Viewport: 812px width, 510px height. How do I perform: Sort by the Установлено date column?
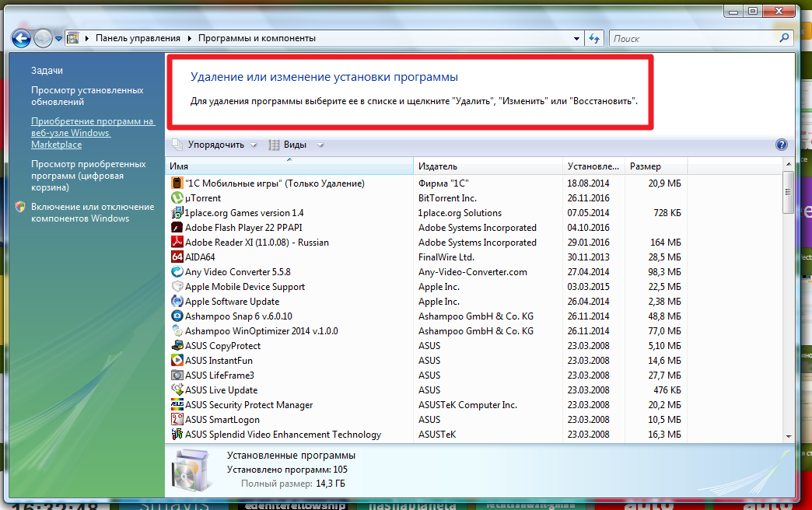593,166
